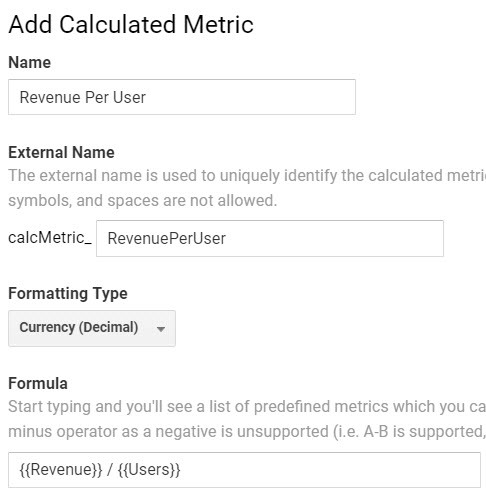Select the {{Revenue}} token in the formula
Screen dimensions: 486x498
coord(61,470)
